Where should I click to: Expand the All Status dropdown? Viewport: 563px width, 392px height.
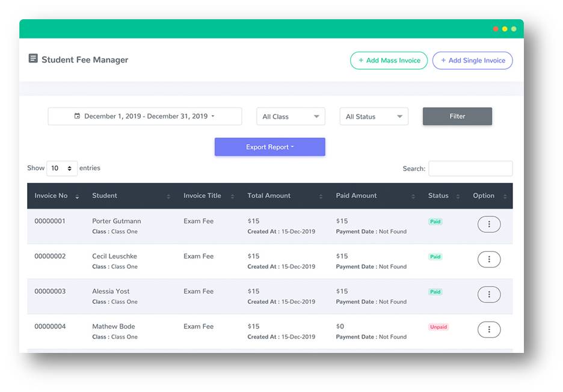[374, 117]
